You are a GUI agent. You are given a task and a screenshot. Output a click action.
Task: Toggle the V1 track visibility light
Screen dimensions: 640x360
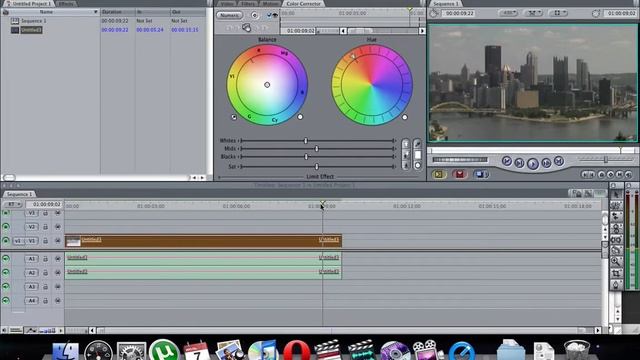coord(6,241)
